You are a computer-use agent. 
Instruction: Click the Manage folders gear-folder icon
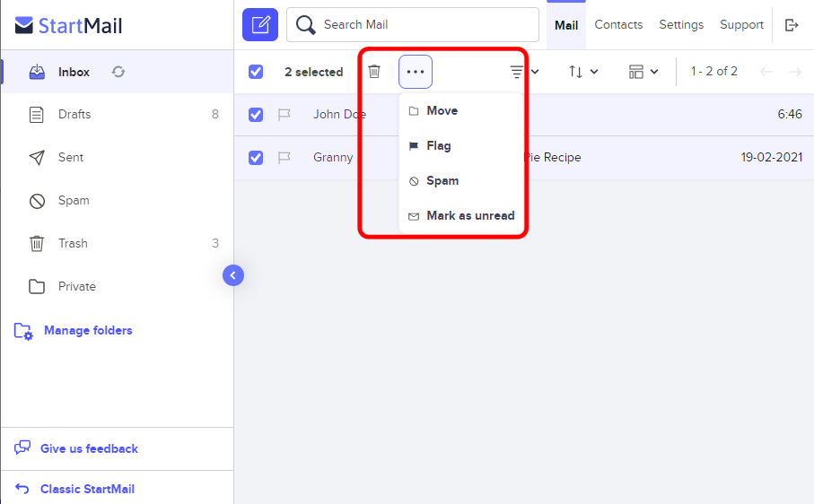[23, 331]
